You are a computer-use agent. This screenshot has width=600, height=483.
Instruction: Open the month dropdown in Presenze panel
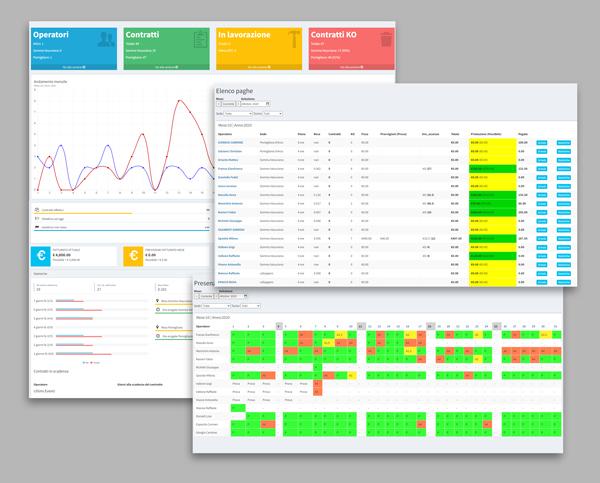pyautogui.click(x=204, y=298)
